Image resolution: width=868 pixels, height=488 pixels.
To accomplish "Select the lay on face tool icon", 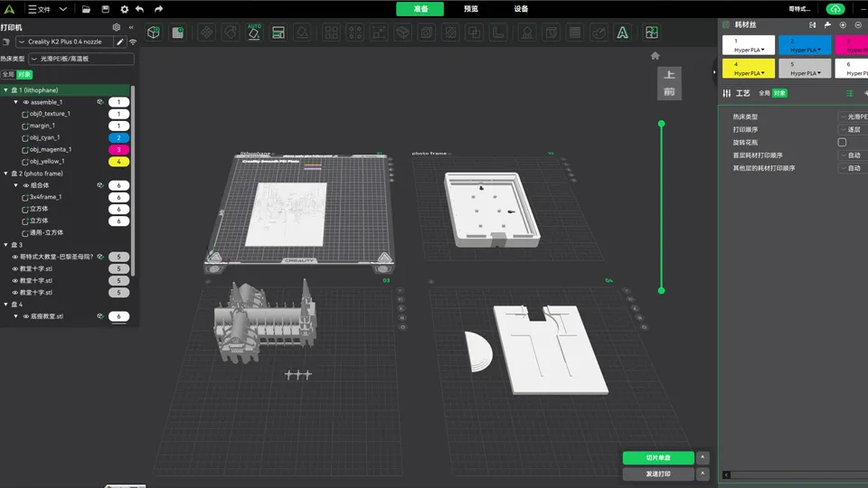I will click(x=302, y=33).
